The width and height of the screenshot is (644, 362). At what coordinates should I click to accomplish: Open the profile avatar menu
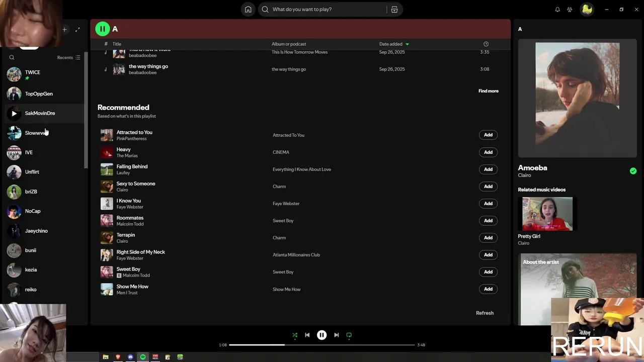coord(587,9)
